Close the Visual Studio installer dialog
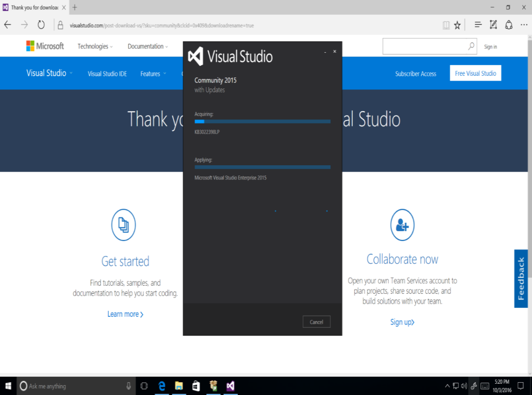 [x=335, y=52]
